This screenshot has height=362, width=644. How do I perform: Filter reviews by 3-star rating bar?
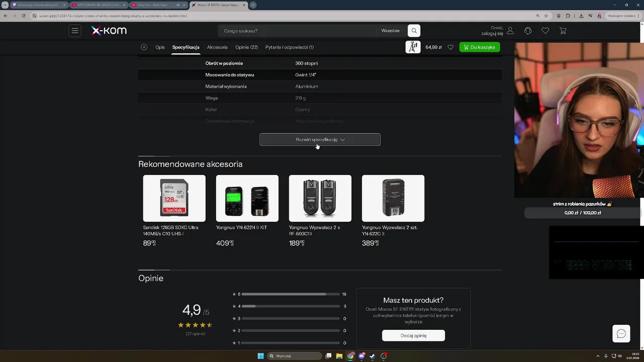290,318
